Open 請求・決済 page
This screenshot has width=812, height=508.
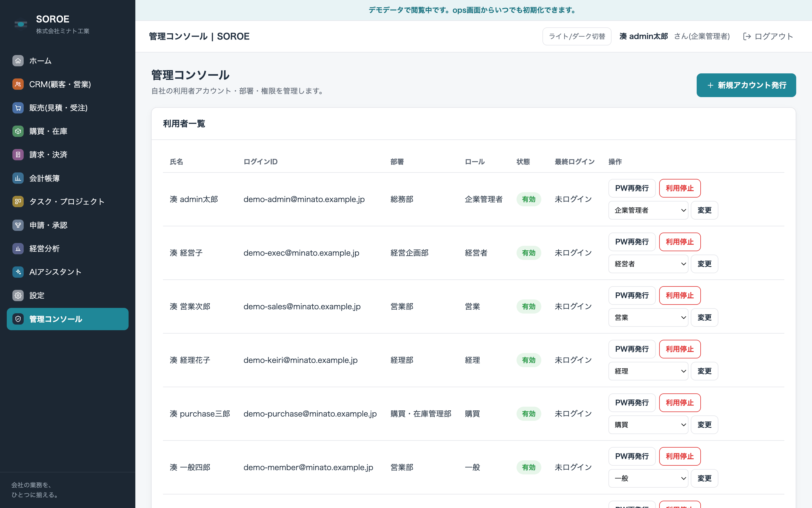click(x=67, y=155)
